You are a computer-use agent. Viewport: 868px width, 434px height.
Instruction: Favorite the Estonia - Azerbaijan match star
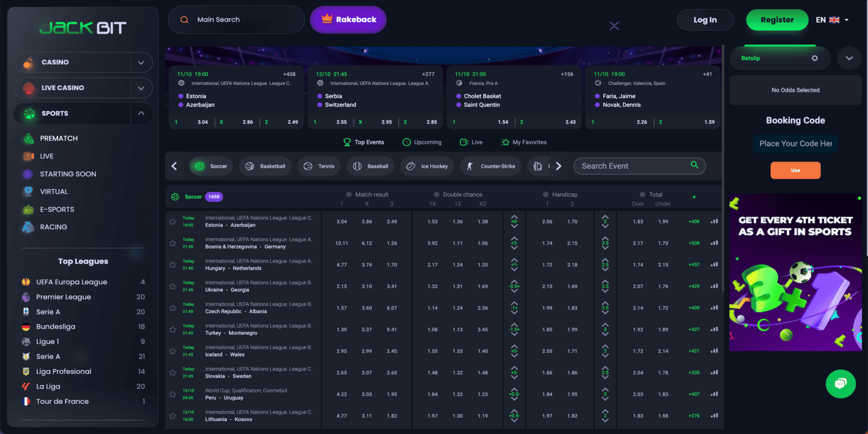[x=173, y=221]
